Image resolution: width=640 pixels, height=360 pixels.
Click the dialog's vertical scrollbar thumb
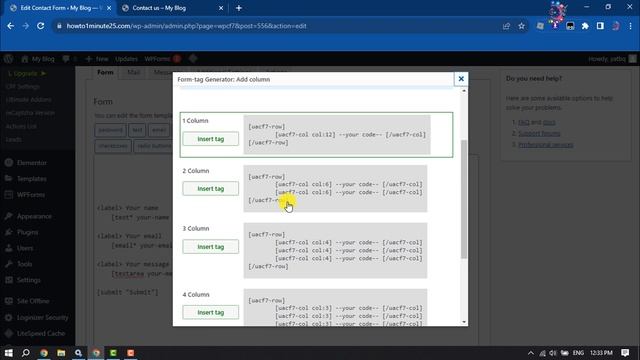(464, 199)
